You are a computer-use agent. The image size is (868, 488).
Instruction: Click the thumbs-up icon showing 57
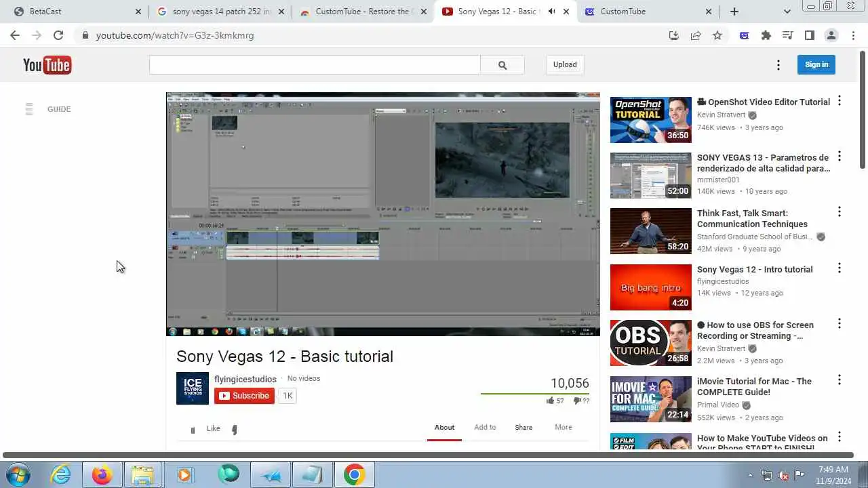tap(550, 401)
